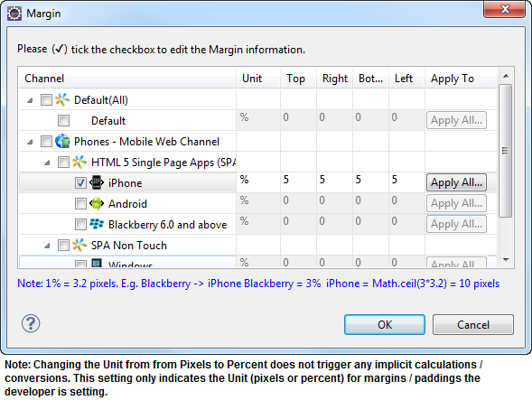Click the Android robot icon
This screenshot has width=532, height=400.
coord(97,203)
